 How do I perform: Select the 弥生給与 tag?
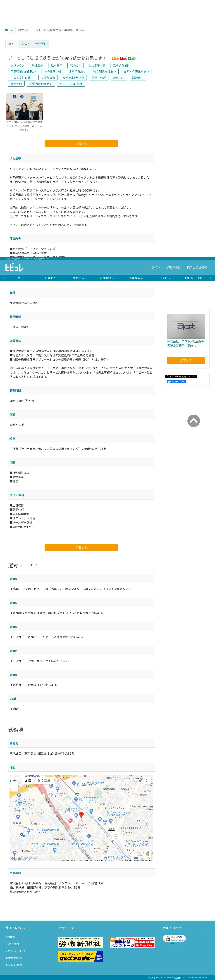38,65
